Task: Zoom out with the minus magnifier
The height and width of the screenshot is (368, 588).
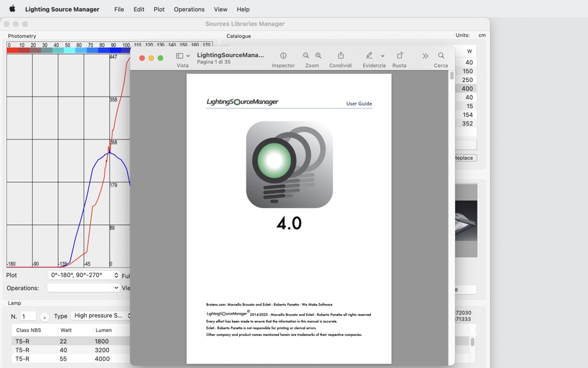Action: click(306, 56)
